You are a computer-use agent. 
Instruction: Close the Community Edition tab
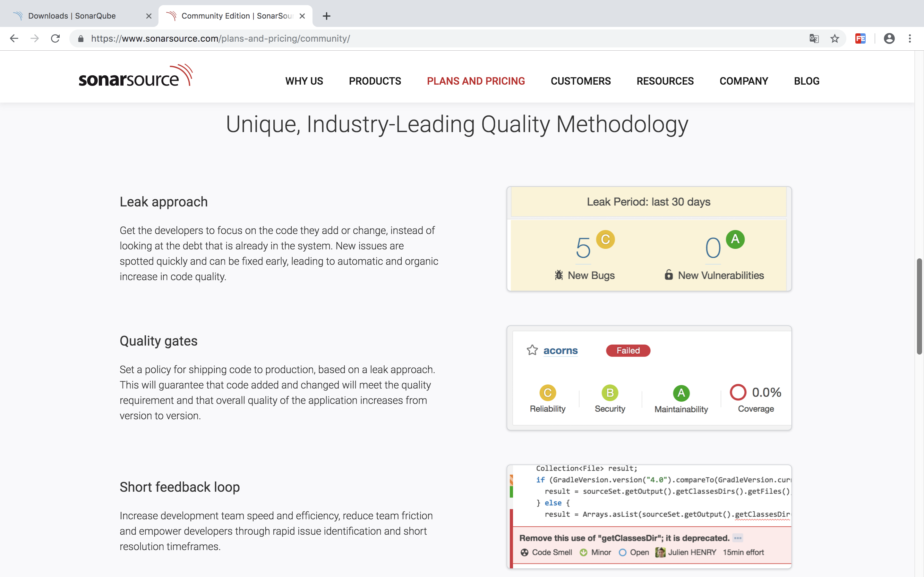point(302,16)
